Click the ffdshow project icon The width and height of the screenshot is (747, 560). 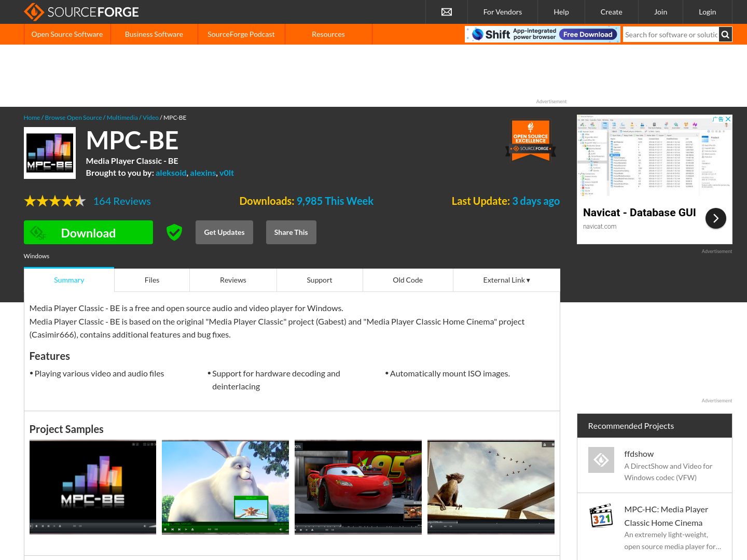[x=601, y=460]
